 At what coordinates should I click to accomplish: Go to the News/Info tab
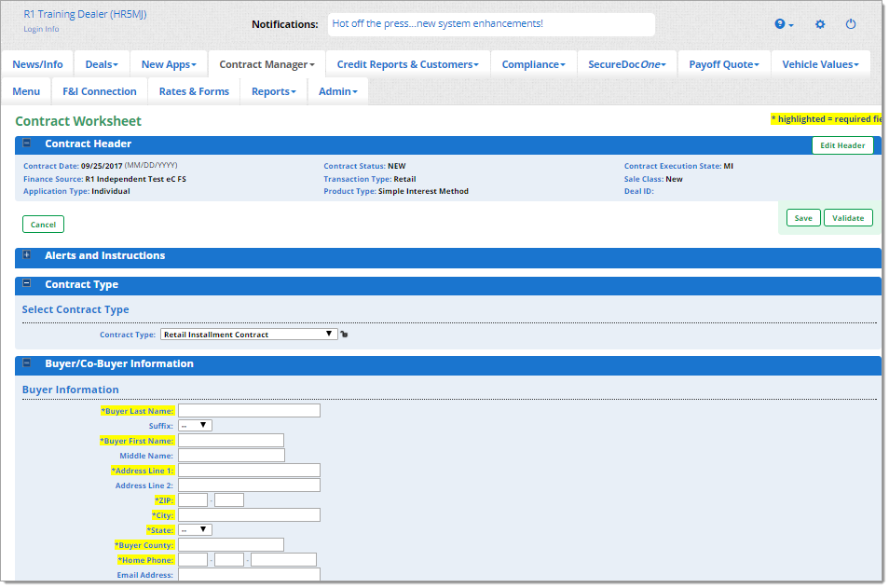click(x=37, y=64)
